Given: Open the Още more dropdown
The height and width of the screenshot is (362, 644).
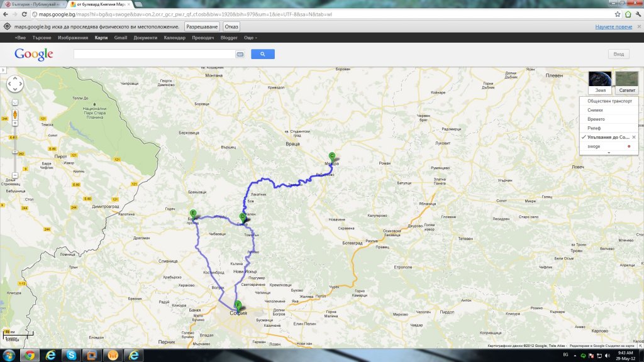Looking at the screenshot, I should [x=250, y=38].
